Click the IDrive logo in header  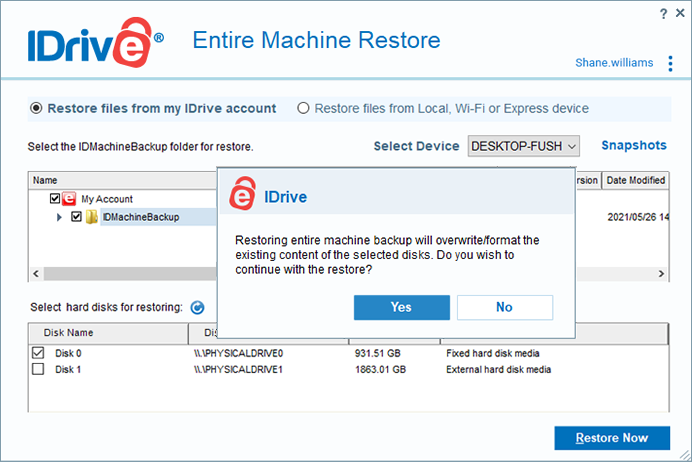[x=96, y=43]
